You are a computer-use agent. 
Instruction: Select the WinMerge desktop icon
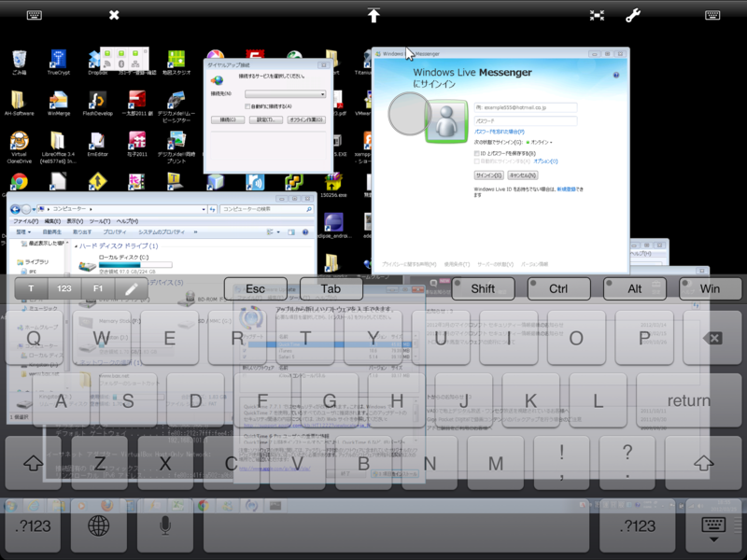click(59, 104)
